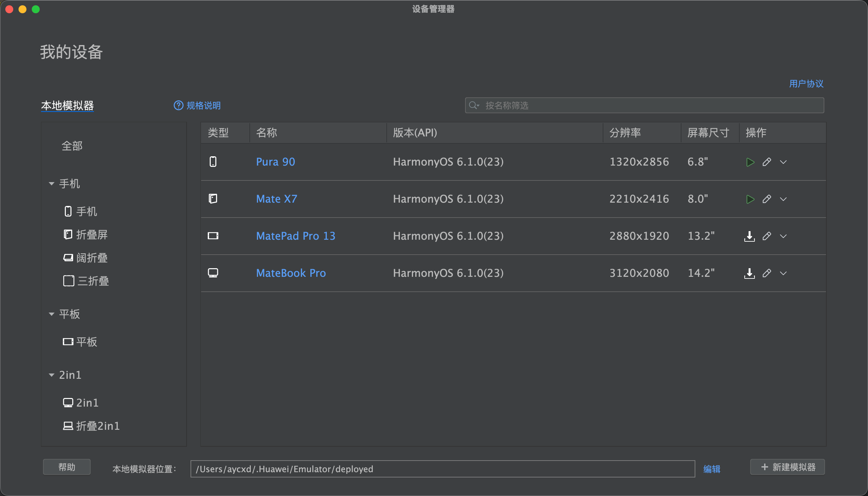The image size is (868, 496).
Task: Switch to the 本地模拟器 tab
Action: pyautogui.click(x=67, y=106)
